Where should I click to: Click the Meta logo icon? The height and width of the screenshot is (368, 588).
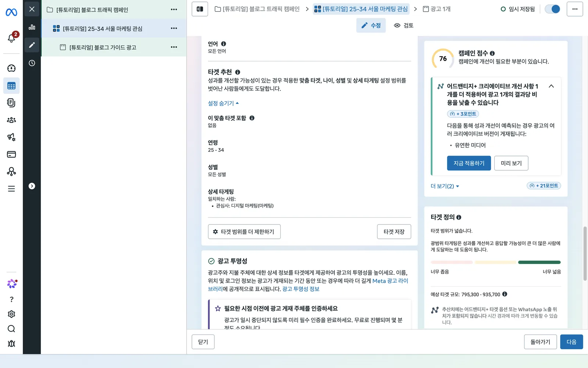point(11,13)
